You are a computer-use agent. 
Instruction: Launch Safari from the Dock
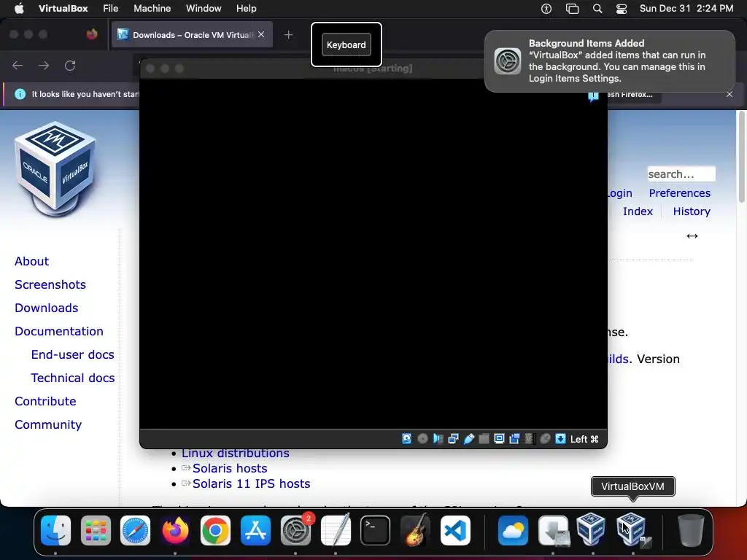click(x=135, y=530)
